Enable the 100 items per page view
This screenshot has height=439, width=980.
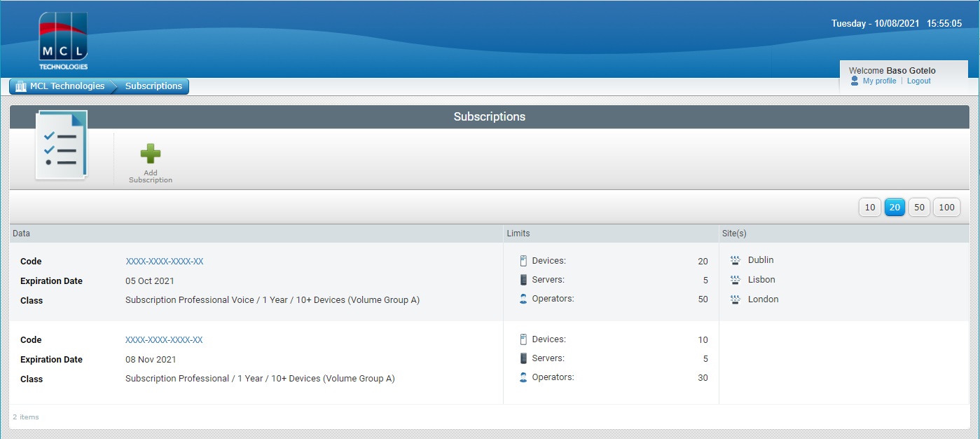(x=946, y=207)
